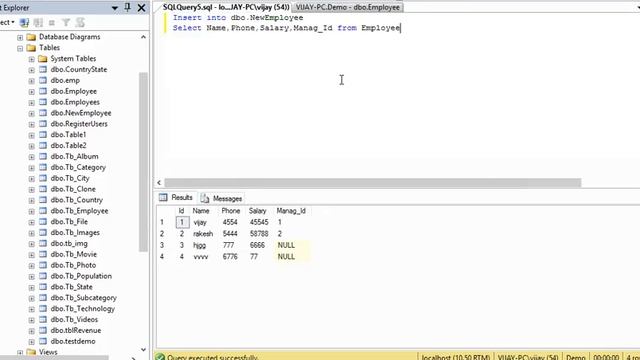Image resolution: width=640 pixels, height=360 pixels.
Task: Select the cell containing 'rakesh'
Action: point(203,234)
